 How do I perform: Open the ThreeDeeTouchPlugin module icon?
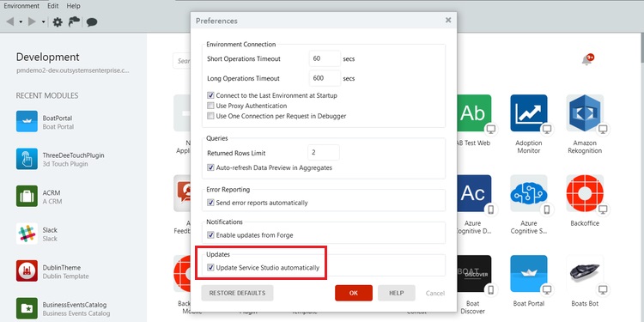tap(27, 159)
